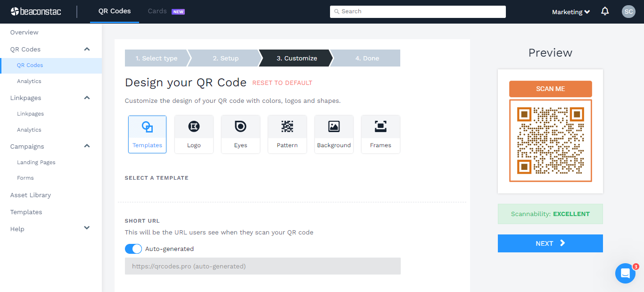Open the chat support bubble
This screenshot has height=292, width=644.
(x=625, y=273)
